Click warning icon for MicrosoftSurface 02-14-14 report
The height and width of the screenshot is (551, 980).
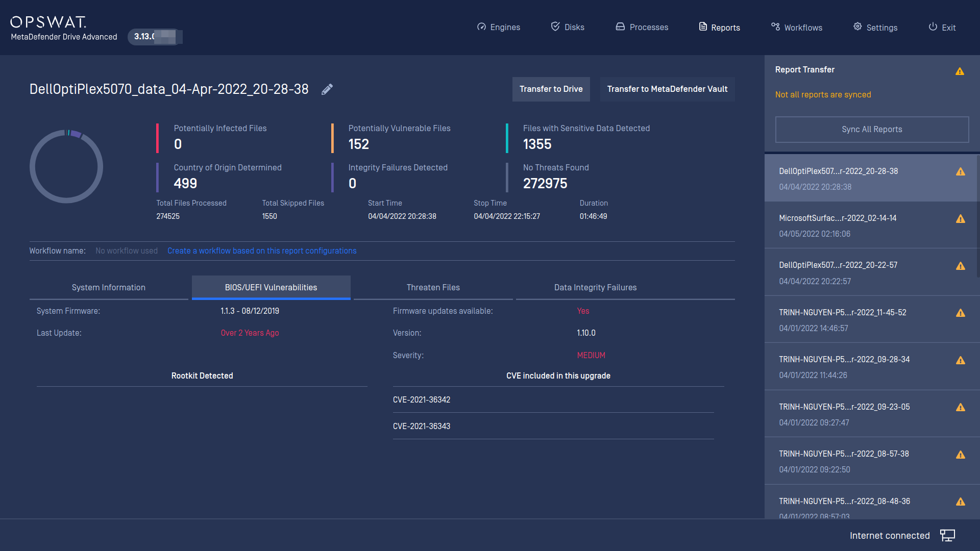point(961,219)
